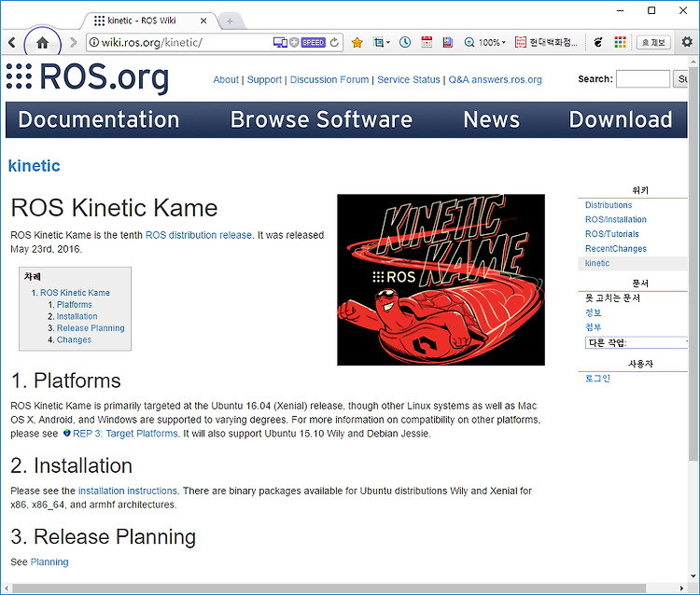This screenshot has width=700, height=595.
Task: Activate the screen capture crop tool
Action: [379, 42]
